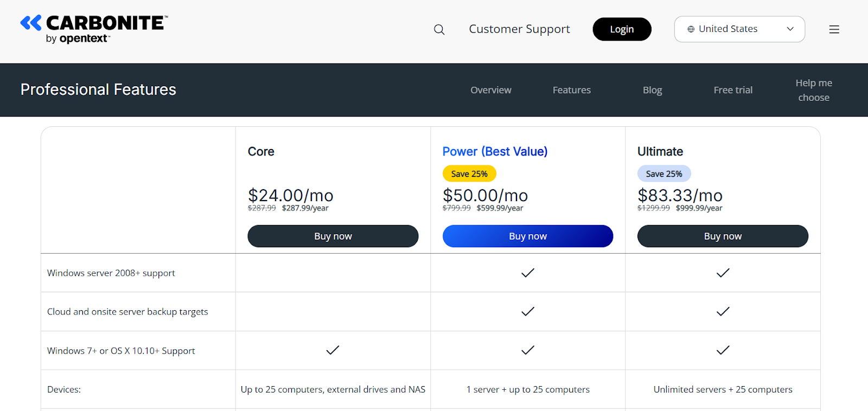Image resolution: width=868 pixels, height=411 pixels.
Task: Click the Ultimate plan title
Action: tap(660, 152)
